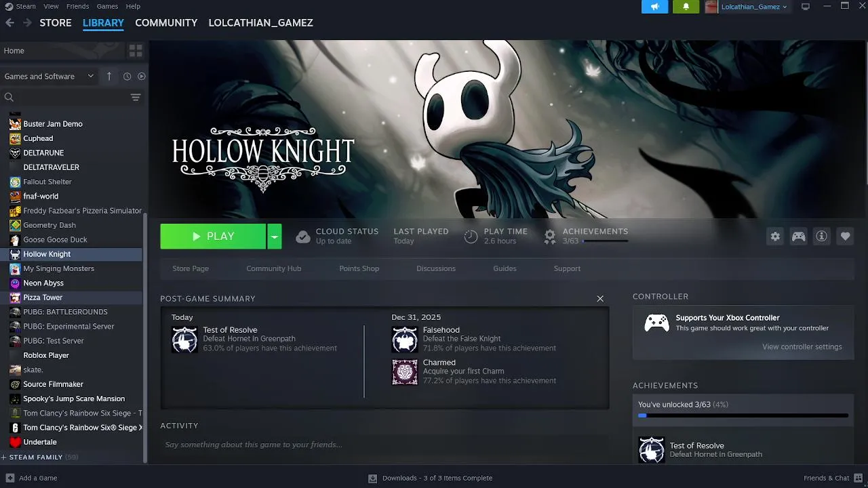This screenshot has height=488, width=868.
Task: Switch to grid collections view icon
Action: [136, 51]
